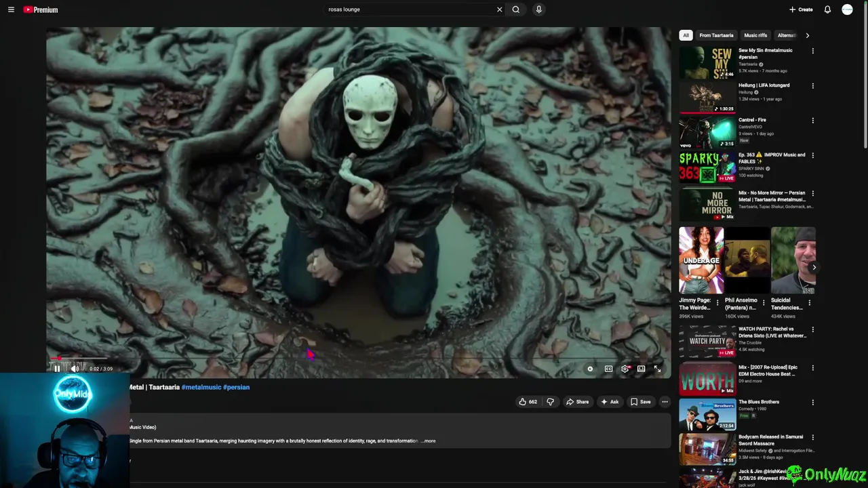The width and height of the screenshot is (868, 488).
Task: Click the Create button
Action: tap(801, 9)
